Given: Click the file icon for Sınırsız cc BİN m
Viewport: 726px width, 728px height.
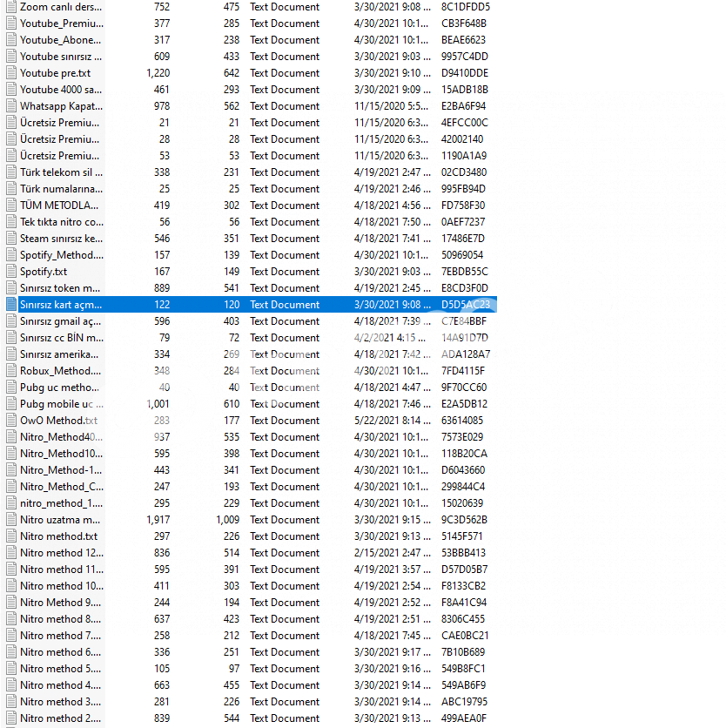Looking at the screenshot, I should click(11, 338).
